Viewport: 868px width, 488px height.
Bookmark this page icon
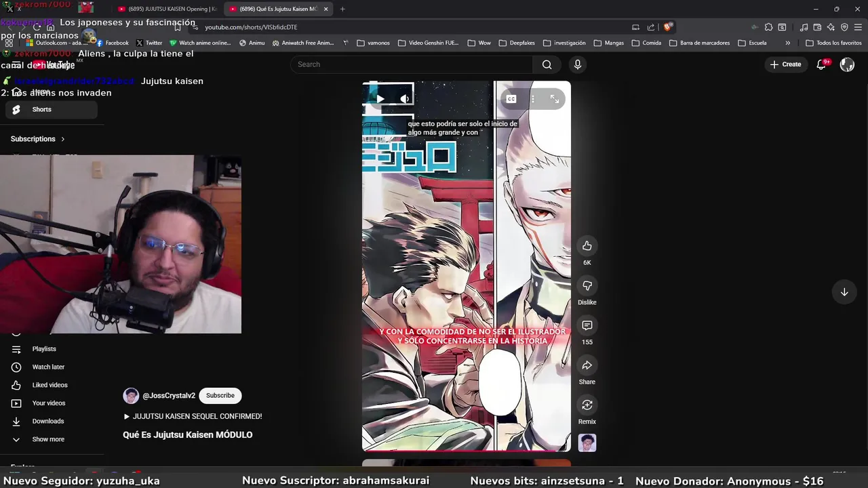pos(178,27)
